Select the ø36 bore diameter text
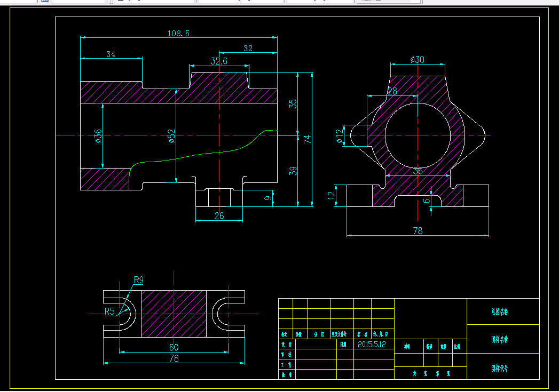559x392 pixels. (98, 136)
